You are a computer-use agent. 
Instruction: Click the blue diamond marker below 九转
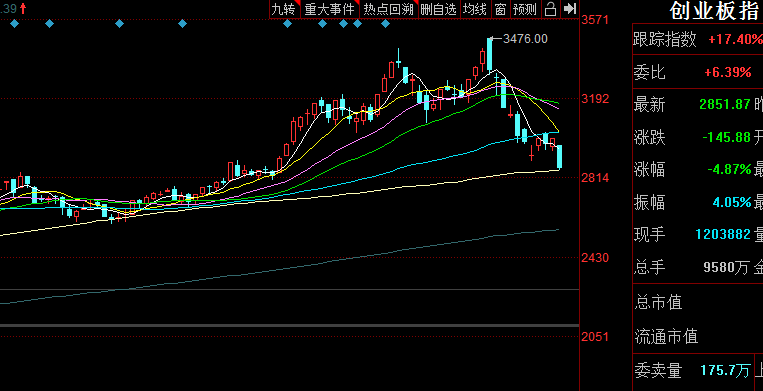coord(288,23)
